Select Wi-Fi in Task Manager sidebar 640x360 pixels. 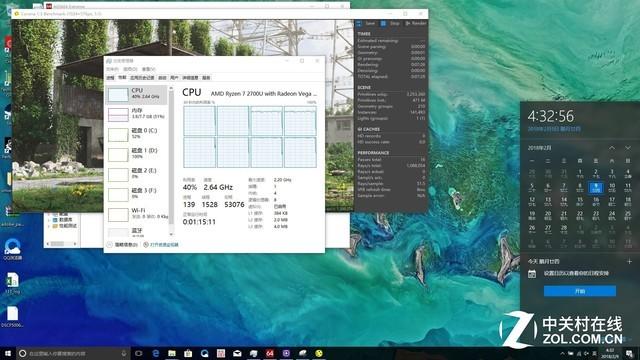click(136, 214)
